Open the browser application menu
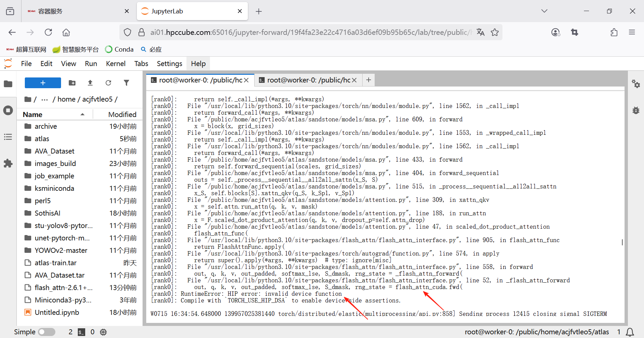The width and height of the screenshot is (644, 338). 632,32
